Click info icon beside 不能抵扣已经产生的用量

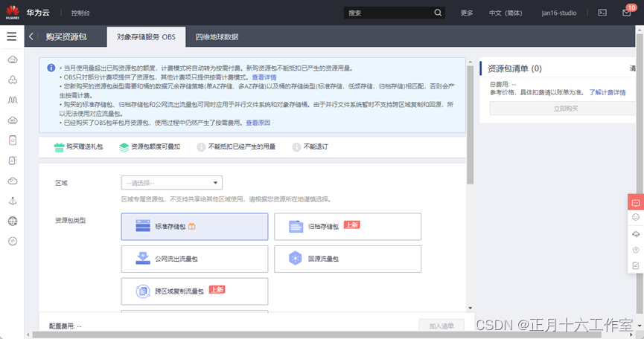[201, 146]
